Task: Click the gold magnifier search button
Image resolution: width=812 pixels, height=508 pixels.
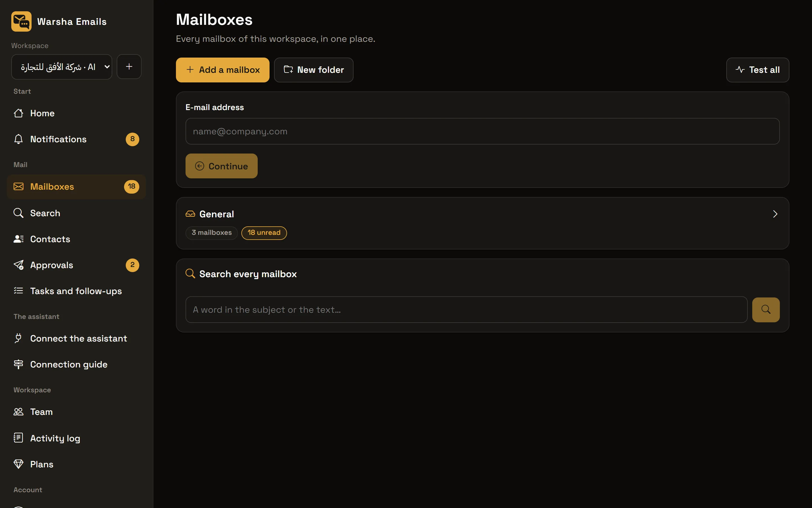Action: [x=766, y=309]
